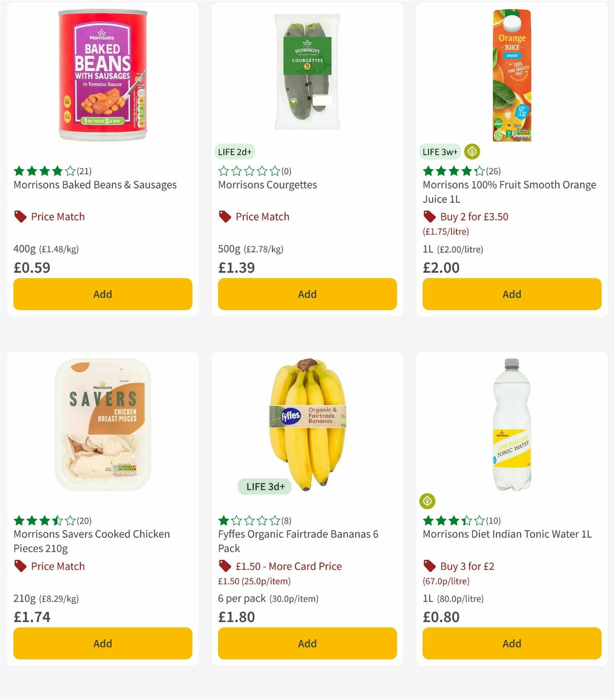Click the green sustainability leaf icon near Orange Juice
The width and height of the screenshot is (615, 700).
tap(471, 152)
